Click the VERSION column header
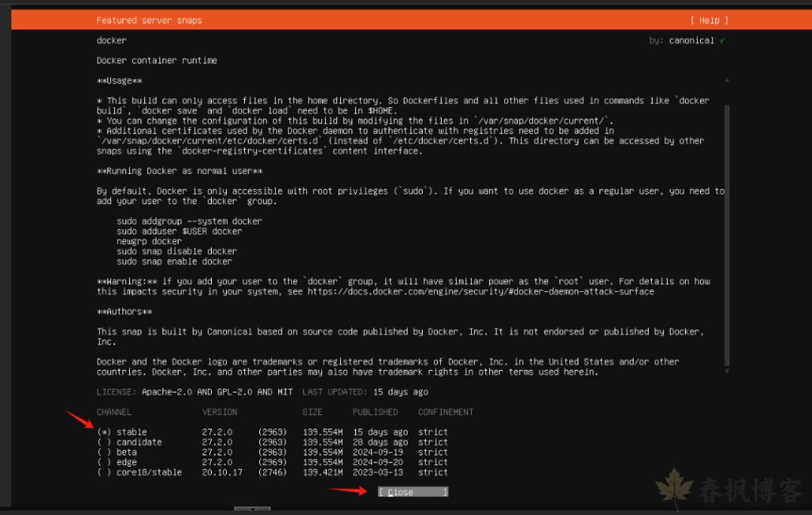 click(x=220, y=413)
